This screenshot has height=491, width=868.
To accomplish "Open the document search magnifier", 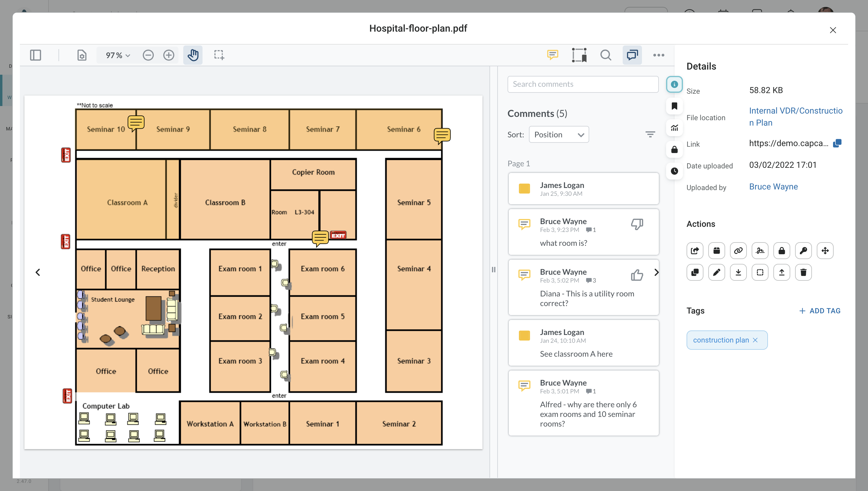I will point(605,55).
